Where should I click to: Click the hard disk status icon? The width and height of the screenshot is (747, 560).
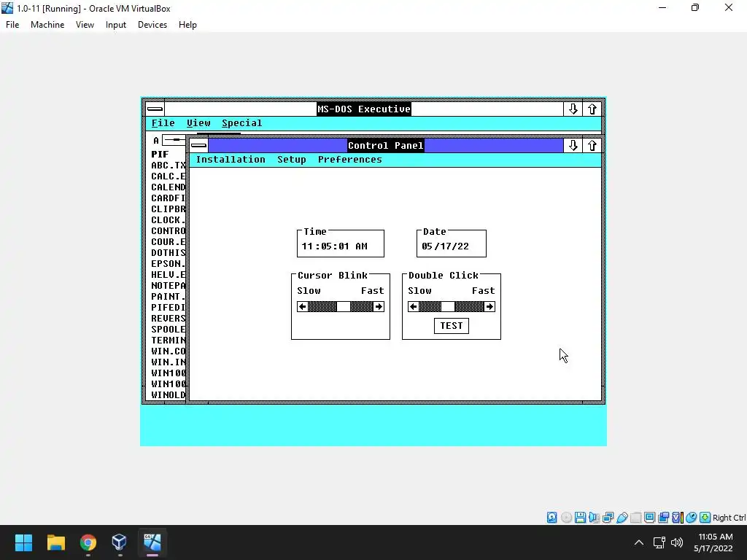tap(551, 518)
